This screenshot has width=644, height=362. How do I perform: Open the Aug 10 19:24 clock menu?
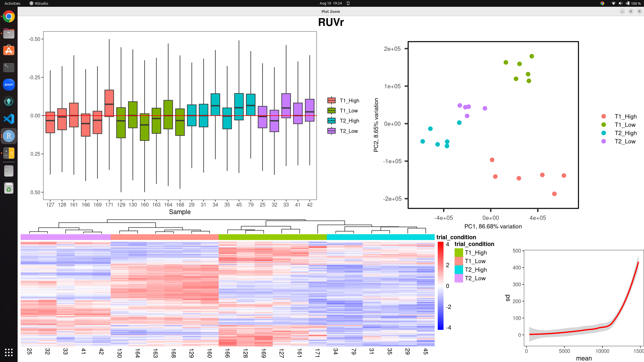[331, 3]
